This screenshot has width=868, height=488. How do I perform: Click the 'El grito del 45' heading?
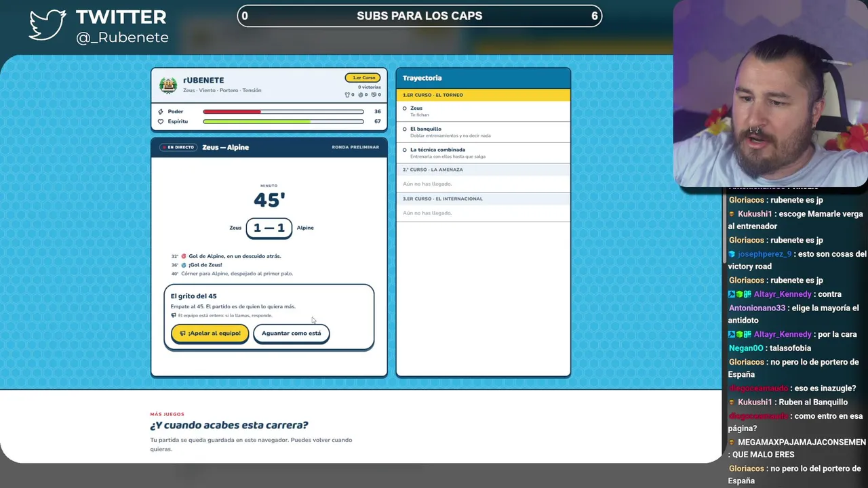pos(193,296)
